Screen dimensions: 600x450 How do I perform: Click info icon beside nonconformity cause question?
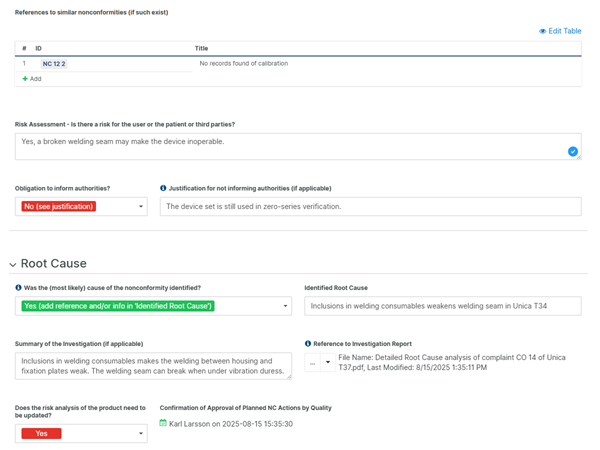(19, 288)
